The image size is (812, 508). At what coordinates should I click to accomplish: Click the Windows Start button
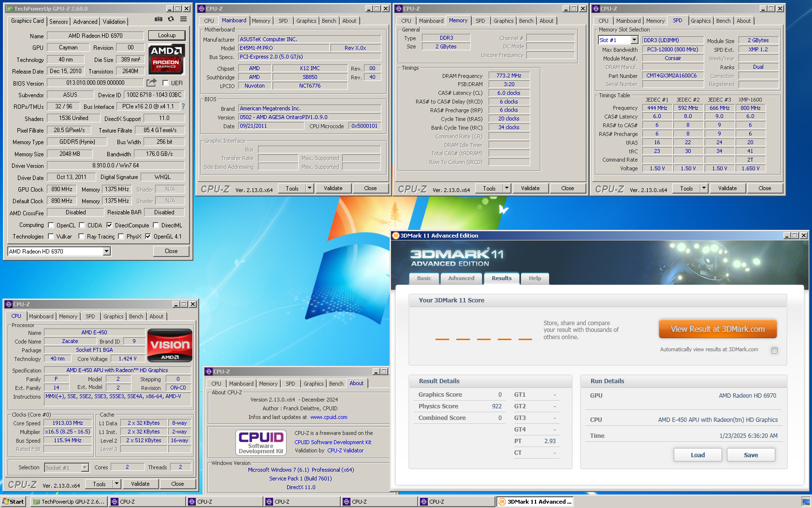14,502
